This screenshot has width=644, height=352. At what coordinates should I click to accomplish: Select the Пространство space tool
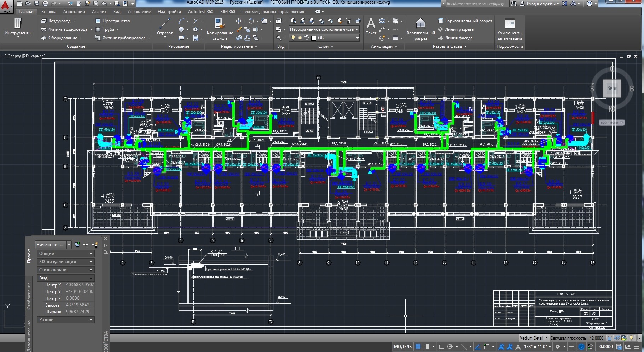[x=113, y=21]
